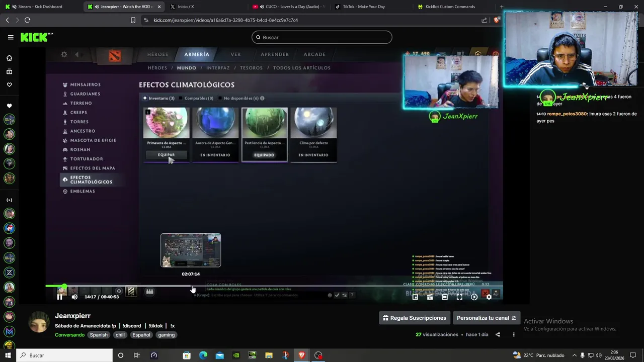This screenshot has height=362, width=644.
Task: Click the seek preview thumbnail at 02:07:14
Action: point(191,250)
